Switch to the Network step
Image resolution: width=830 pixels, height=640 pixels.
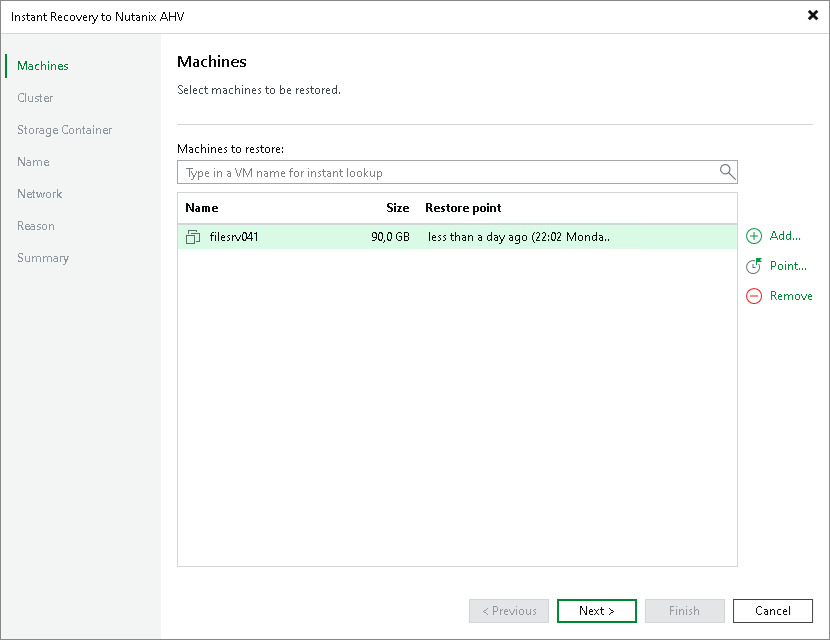coord(40,194)
